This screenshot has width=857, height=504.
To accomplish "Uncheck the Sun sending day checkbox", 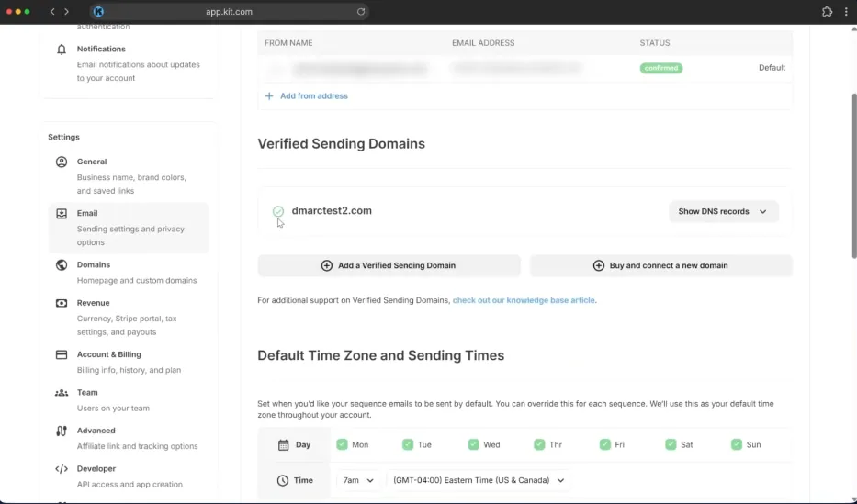I will (737, 444).
